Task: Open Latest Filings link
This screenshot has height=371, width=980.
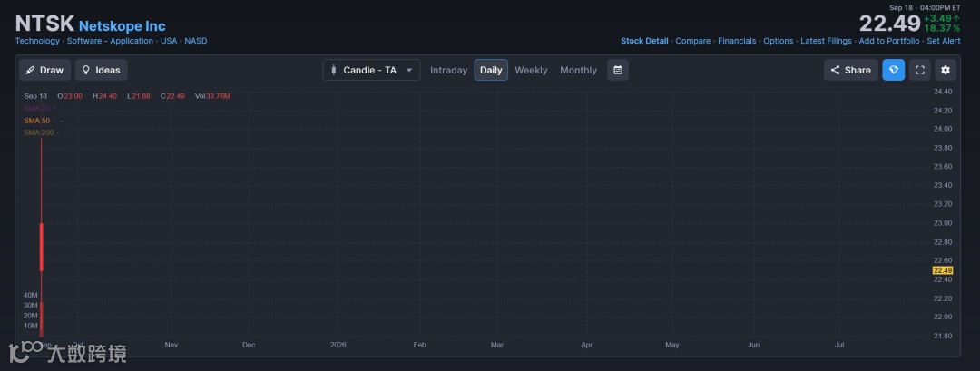Action: [x=826, y=41]
